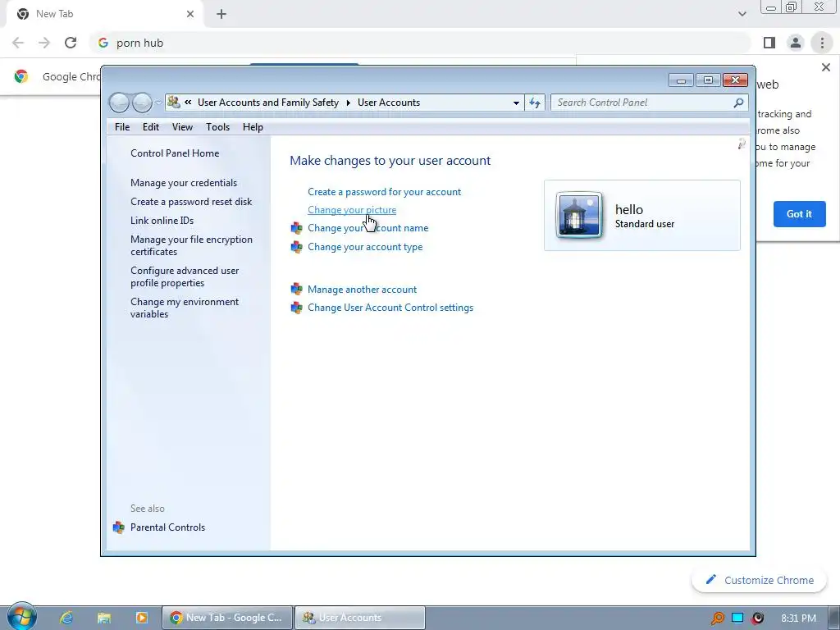Toggle Chrome's side panel icon
Image resolution: width=840 pixels, height=630 pixels.
tap(769, 43)
